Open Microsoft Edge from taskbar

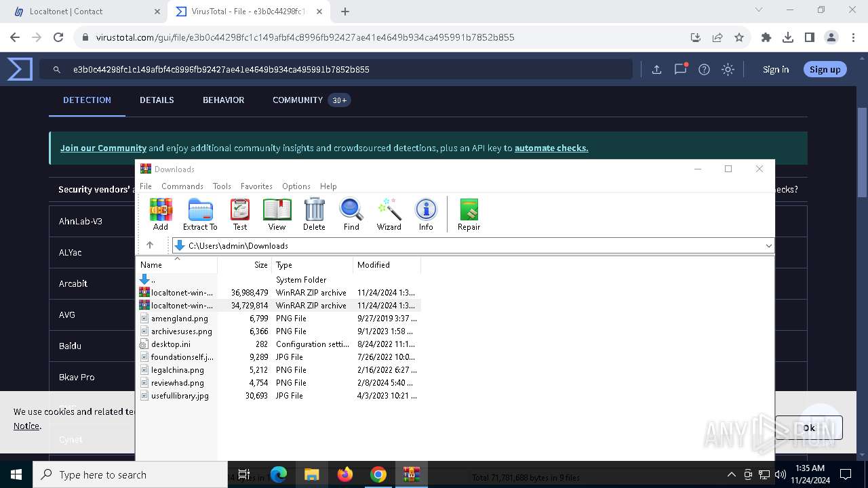(279, 474)
